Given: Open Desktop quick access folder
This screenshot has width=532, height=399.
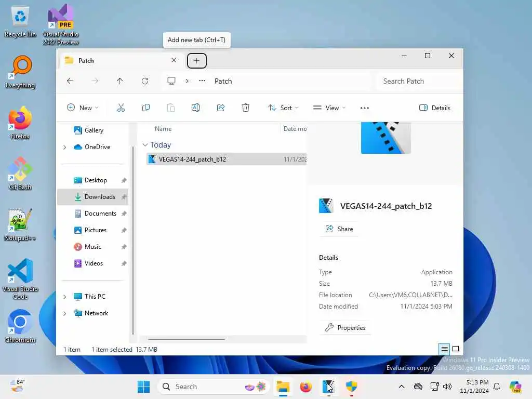Looking at the screenshot, I should [x=92, y=180].
